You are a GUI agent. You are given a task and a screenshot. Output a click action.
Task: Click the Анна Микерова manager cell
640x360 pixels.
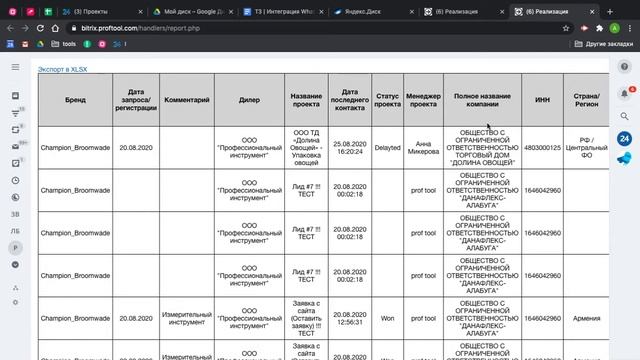coord(423,148)
